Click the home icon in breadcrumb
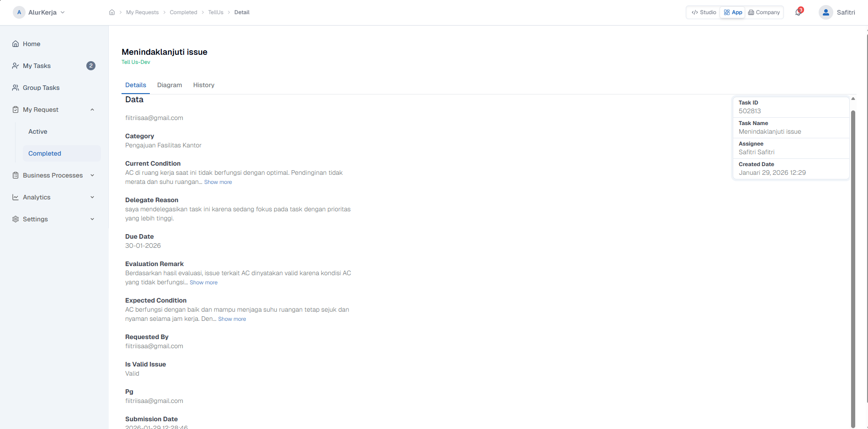Screen dimensions: 868x429 (112, 12)
